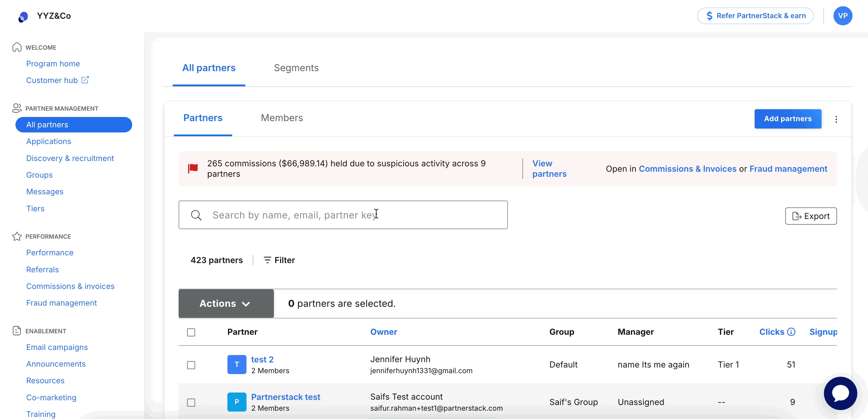Viewport: 868px width, 419px height.
Task: Go to Co-marketing
Action: coord(51,398)
